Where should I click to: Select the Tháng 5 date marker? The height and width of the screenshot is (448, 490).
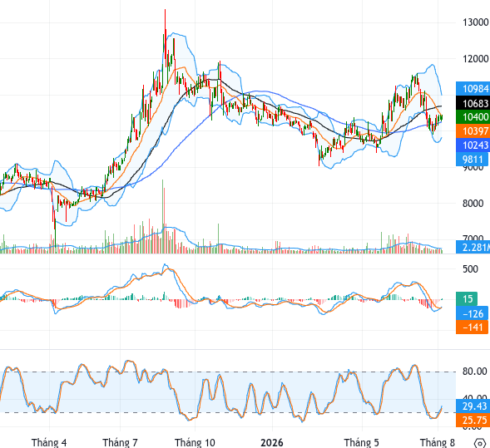click(362, 442)
